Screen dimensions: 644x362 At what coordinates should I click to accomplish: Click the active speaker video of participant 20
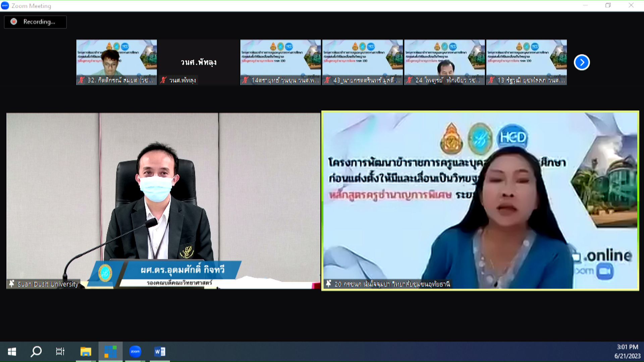(480, 201)
